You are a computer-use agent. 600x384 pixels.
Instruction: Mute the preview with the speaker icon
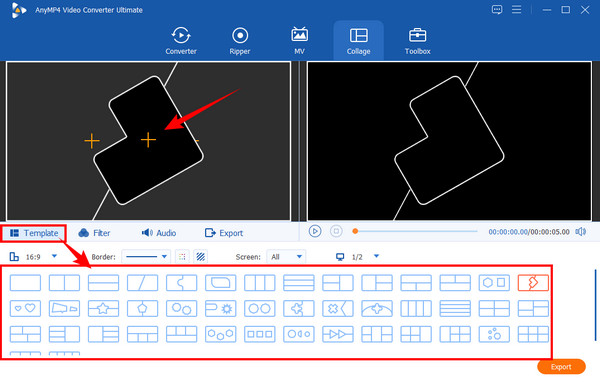(x=580, y=232)
